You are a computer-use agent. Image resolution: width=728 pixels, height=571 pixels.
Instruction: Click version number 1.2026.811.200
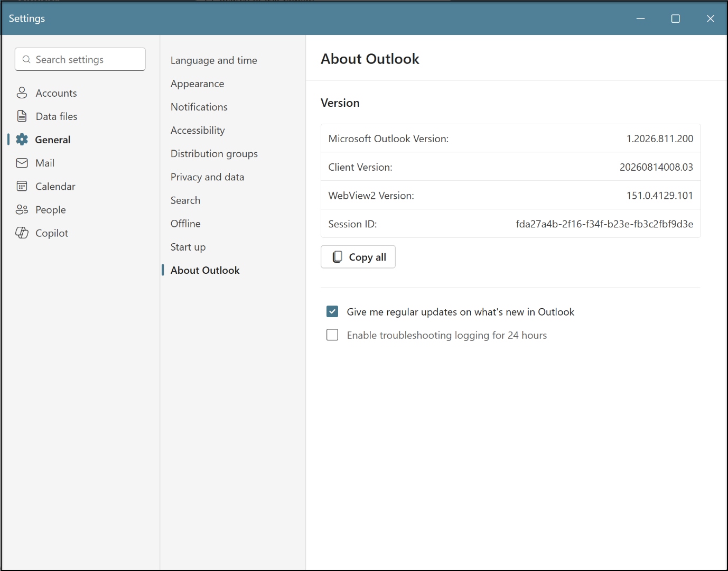pyautogui.click(x=660, y=139)
